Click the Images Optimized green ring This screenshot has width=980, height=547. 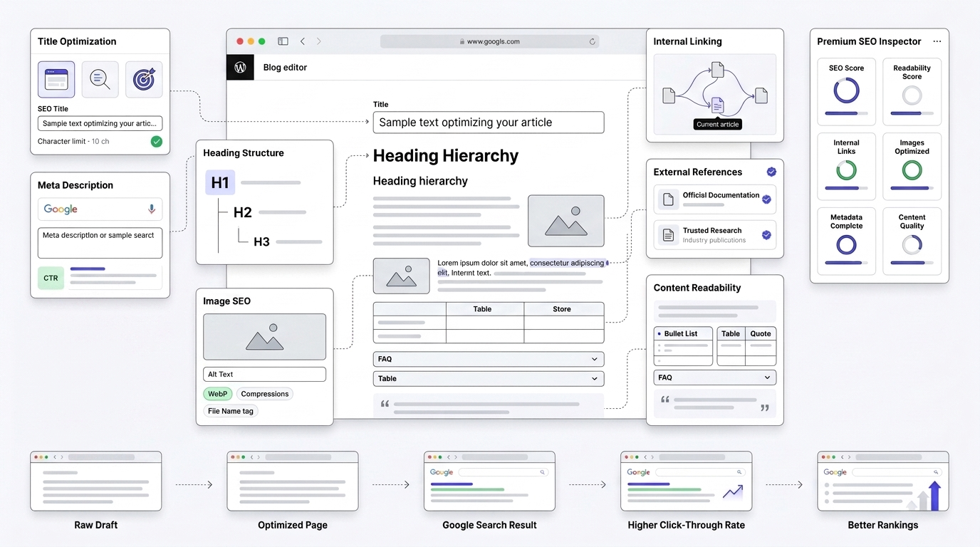click(x=912, y=170)
